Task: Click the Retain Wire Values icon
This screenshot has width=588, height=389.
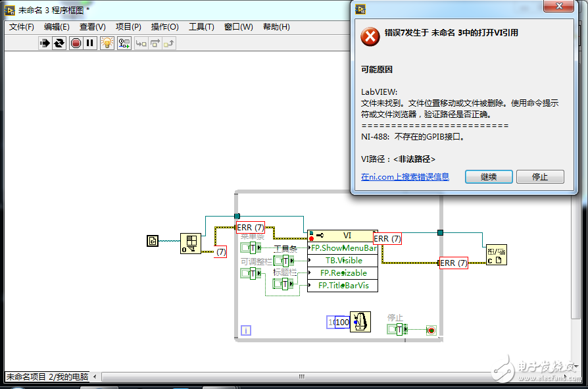Action: (x=124, y=43)
